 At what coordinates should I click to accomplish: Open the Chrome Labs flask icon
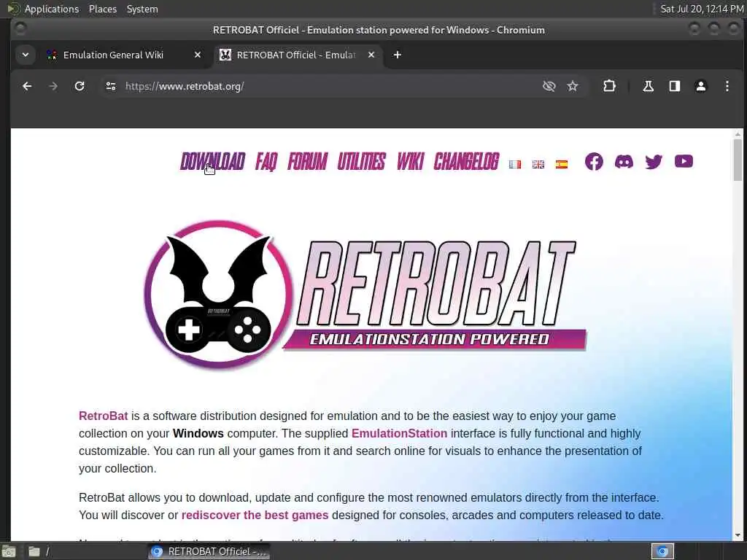coord(648,86)
